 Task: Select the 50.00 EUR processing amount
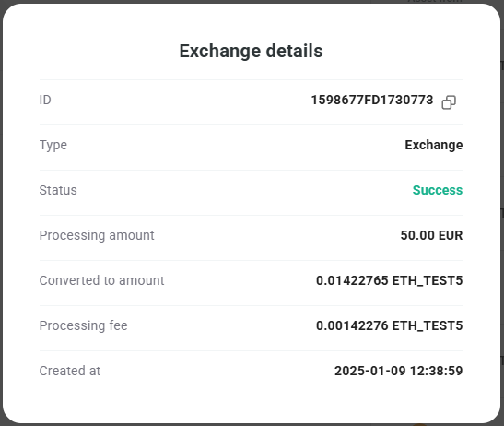[x=431, y=235]
